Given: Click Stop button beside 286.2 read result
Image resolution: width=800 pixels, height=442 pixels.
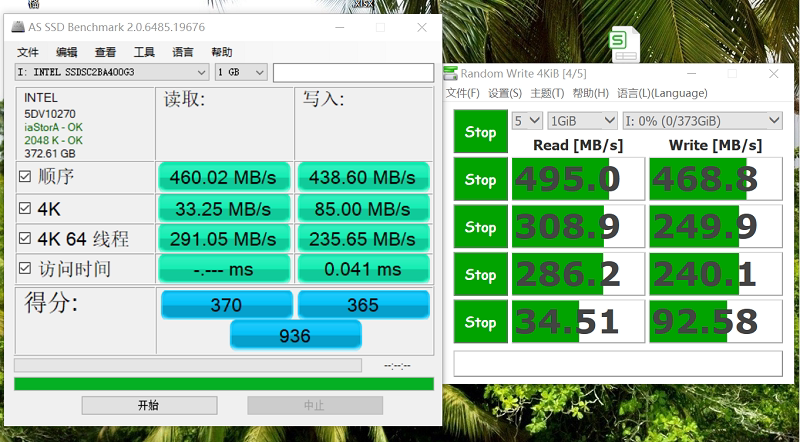Looking at the screenshot, I should click(481, 274).
